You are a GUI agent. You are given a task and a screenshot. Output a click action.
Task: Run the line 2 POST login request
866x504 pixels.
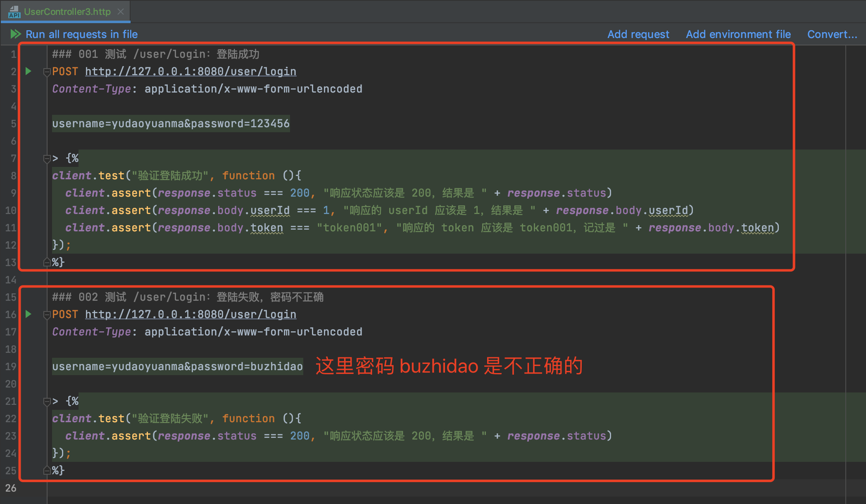click(28, 71)
